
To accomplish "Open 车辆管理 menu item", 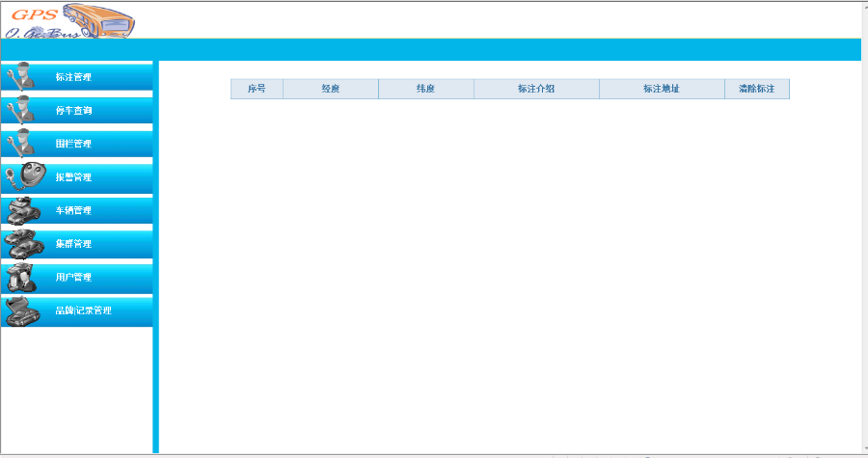I will click(76, 210).
